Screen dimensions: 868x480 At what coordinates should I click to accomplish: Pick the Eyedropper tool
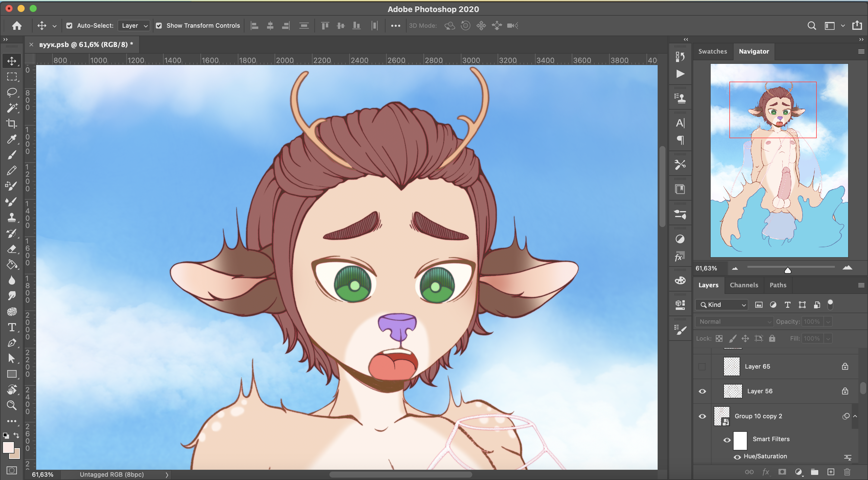(x=12, y=139)
